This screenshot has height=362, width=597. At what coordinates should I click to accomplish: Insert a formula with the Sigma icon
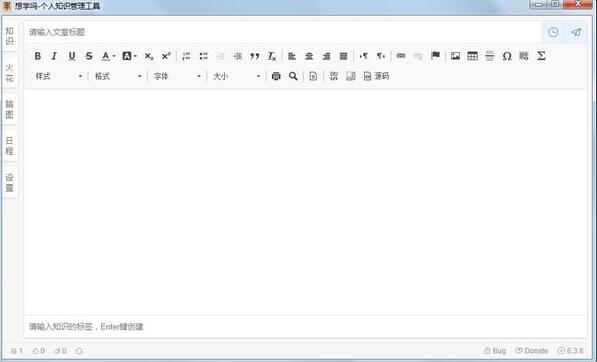click(541, 56)
